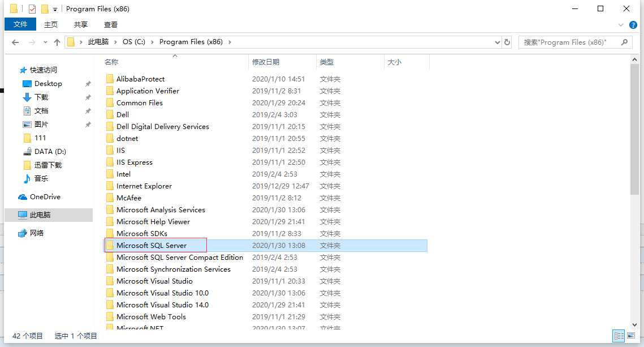Select Microsoft Help Viewer folder name
The height and width of the screenshot is (347, 644).
[153, 221]
